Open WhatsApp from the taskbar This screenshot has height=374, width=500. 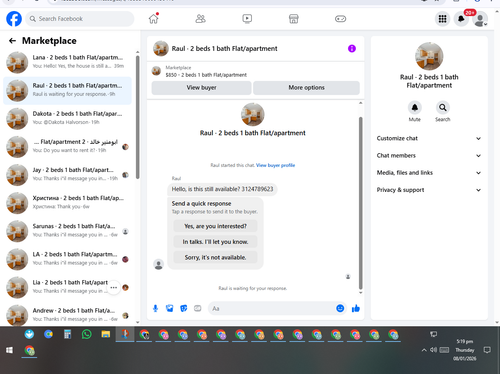click(x=87, y=334)
